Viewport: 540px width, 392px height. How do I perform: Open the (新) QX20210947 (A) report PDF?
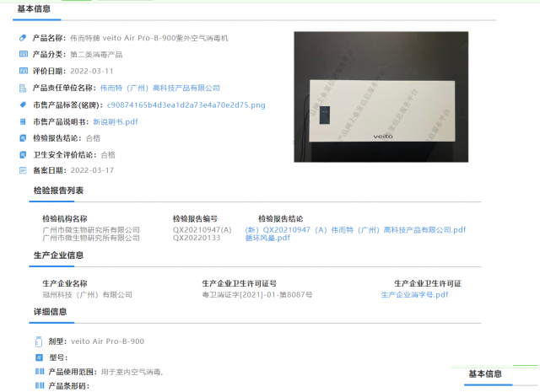click(354, 229)
